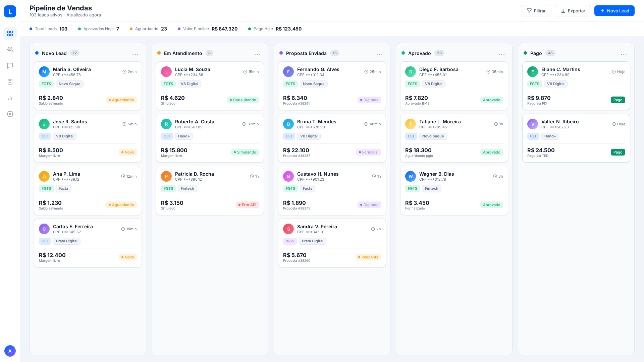This screenshot has width=644, height=362.
Task: Select the contacts/people icon in sidebar
Action: click(x=10, y=50)
